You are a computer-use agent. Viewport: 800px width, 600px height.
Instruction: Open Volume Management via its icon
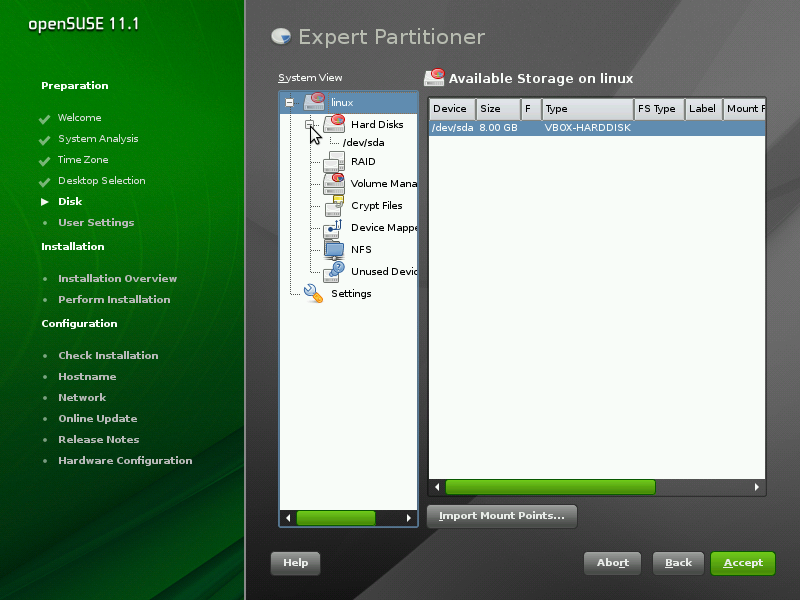pyautogui.click(x=334, y=183)
